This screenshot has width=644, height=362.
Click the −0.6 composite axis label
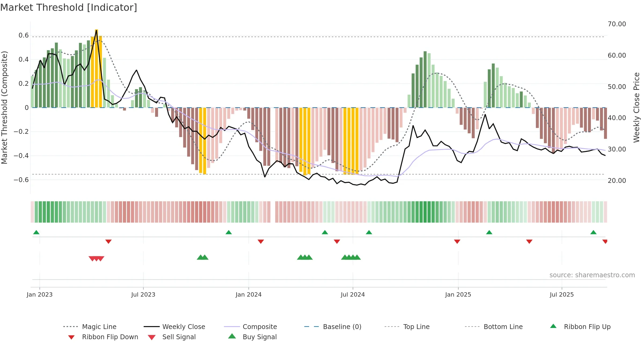[21, 180]
